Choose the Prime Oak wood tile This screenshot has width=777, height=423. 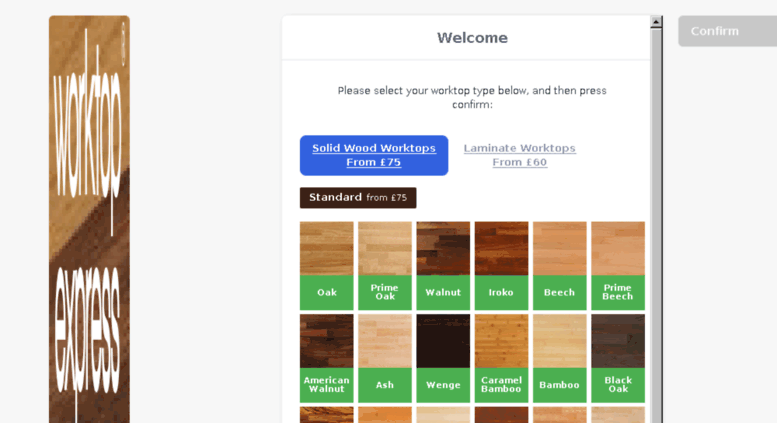click(385, 265)
